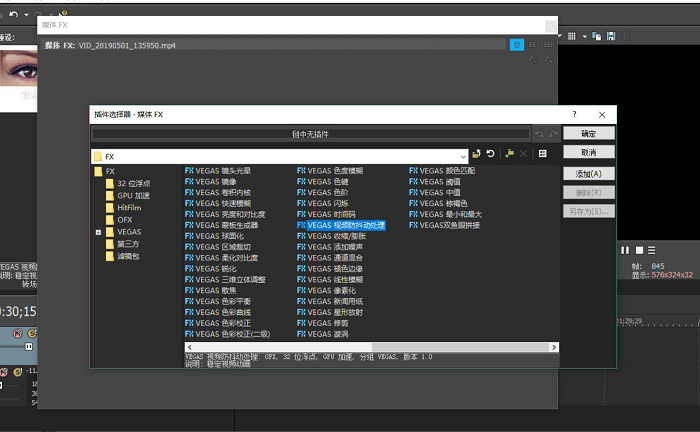Select VEGAS 像素化 plug-in
Viewport: 700px width, 432px height.
point(326,290)
